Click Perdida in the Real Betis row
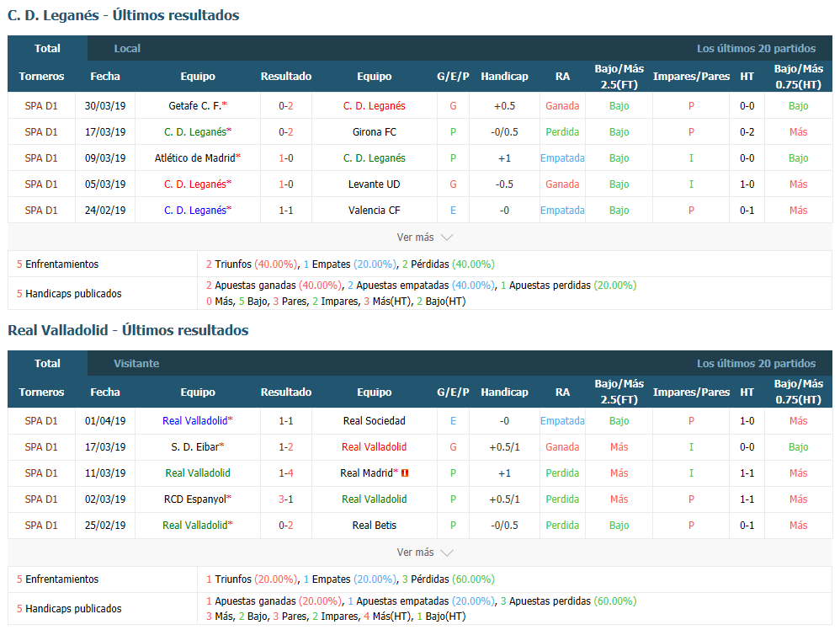The image size is (840, 630). 562,526
